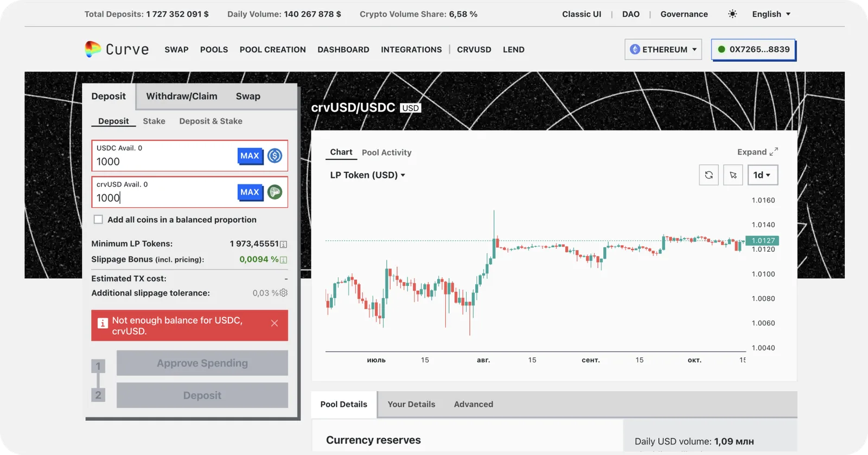Switch to the Withdraw/Claim tab

[182, 96]
